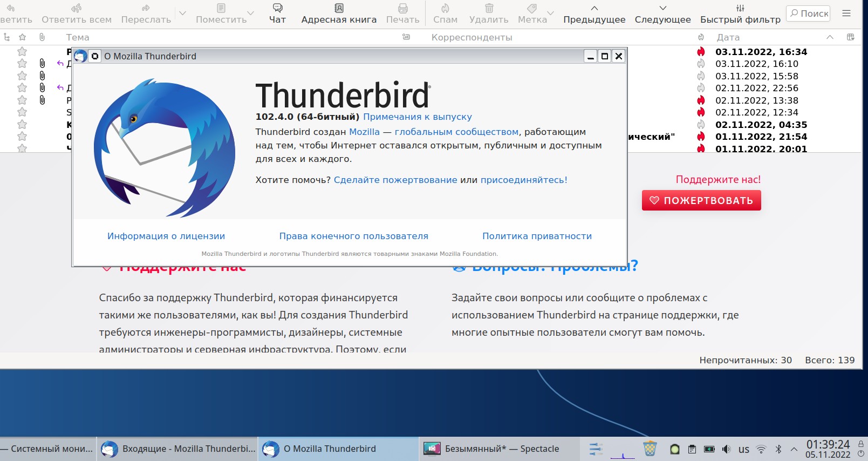Open the глобальным сообществом link
868x461 pixels.
(456, 132)
